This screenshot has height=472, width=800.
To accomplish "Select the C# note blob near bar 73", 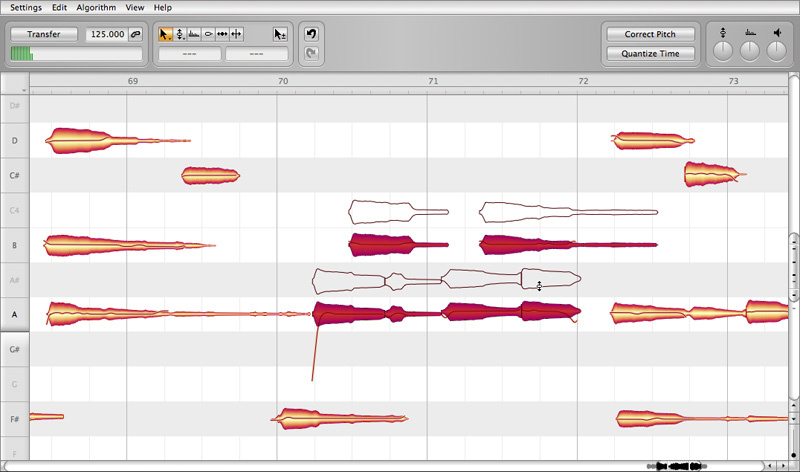I will click(707, 174).
